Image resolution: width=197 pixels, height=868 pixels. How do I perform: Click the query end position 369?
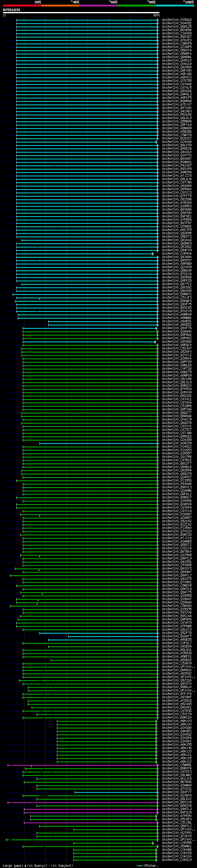155,15
